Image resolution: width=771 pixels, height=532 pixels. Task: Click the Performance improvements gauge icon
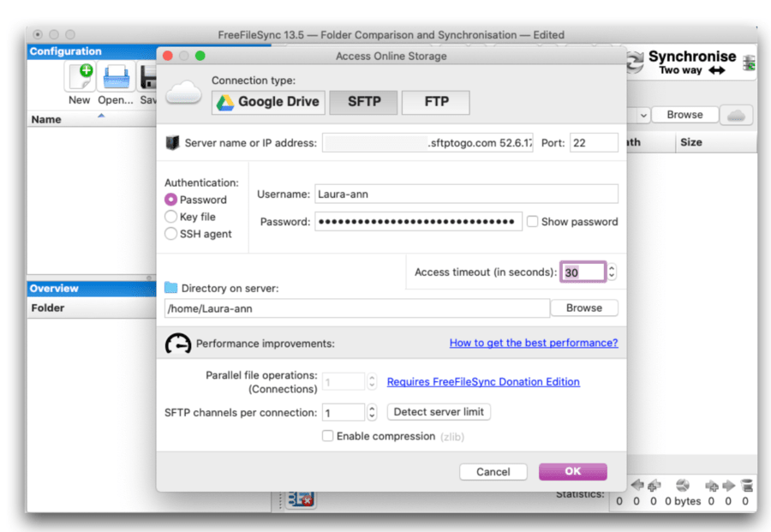pyautogui.click(x=178, y=344)
